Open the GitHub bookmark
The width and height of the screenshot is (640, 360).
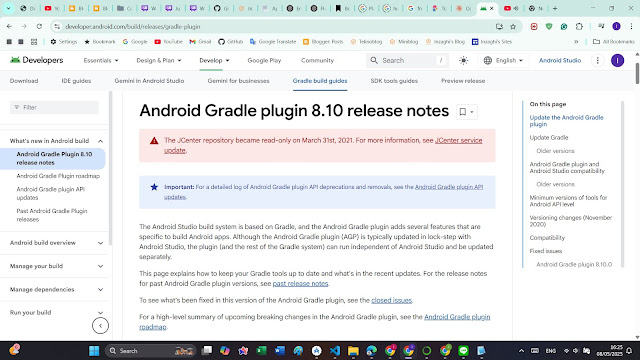[x=231, y=42]
